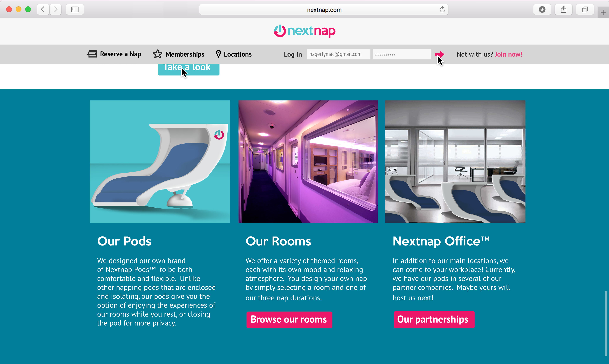Go forward using the forward arrow

tap(56, 10)
